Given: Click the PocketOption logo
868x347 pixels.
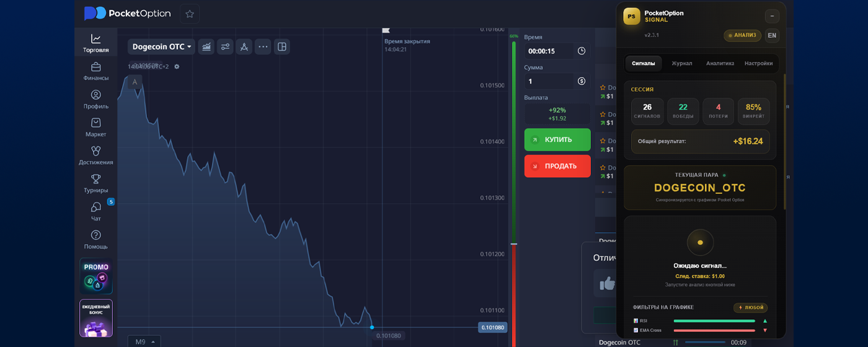Looking at the screenshot, I should 126,13.
